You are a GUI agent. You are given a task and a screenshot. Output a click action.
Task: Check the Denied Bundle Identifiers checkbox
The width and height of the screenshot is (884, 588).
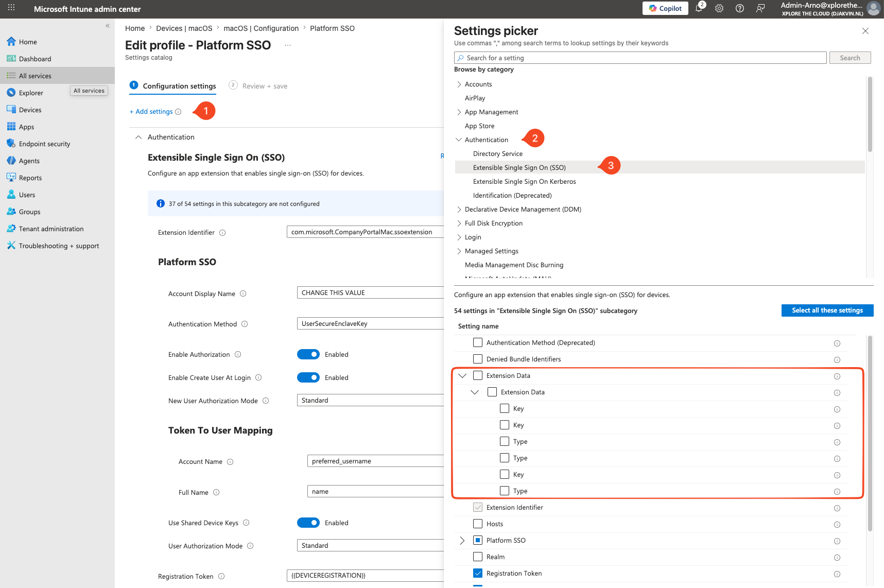[x=477, y=359]
